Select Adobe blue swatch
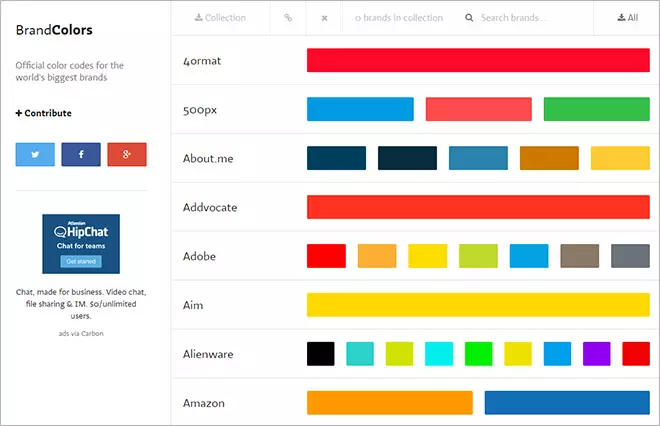 (529, 256)
